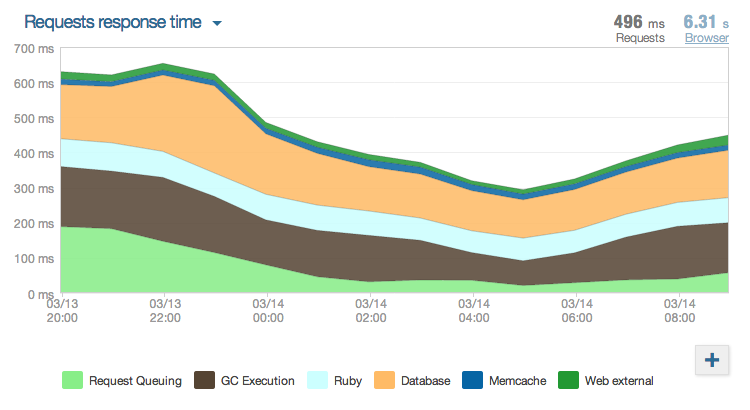Open the Requests response time dropdown arrow

coord(217,23)
